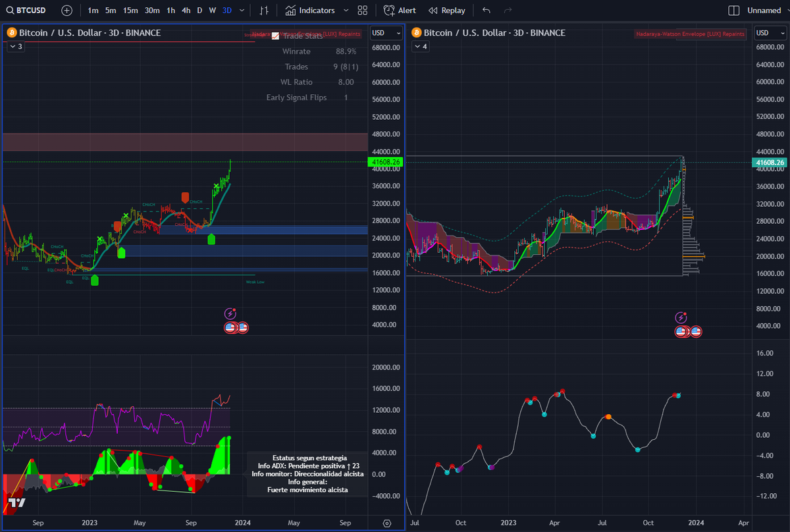Open indicator templates grid icon
Screen dimensions: 790x532
(363, 11)
